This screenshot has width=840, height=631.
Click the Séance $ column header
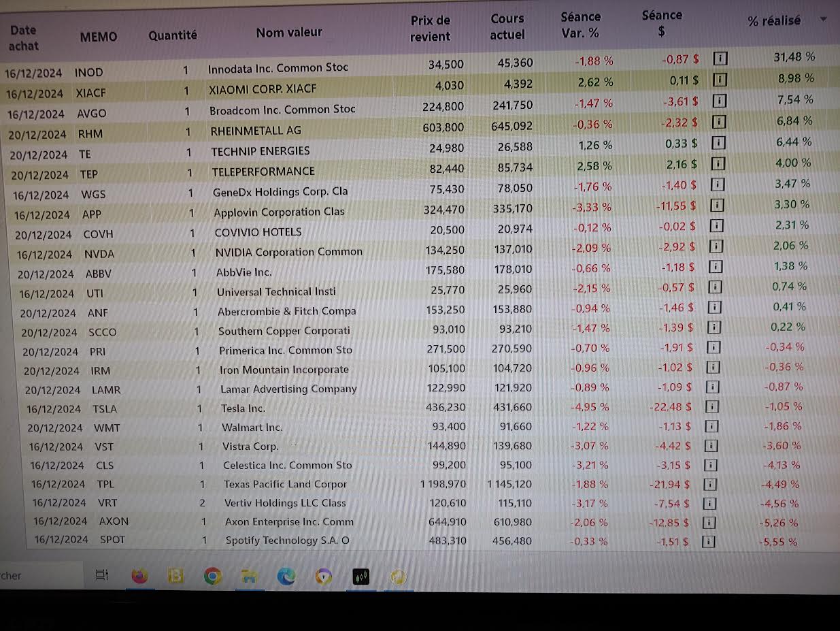pyautogui.click(x=662, y=23)
